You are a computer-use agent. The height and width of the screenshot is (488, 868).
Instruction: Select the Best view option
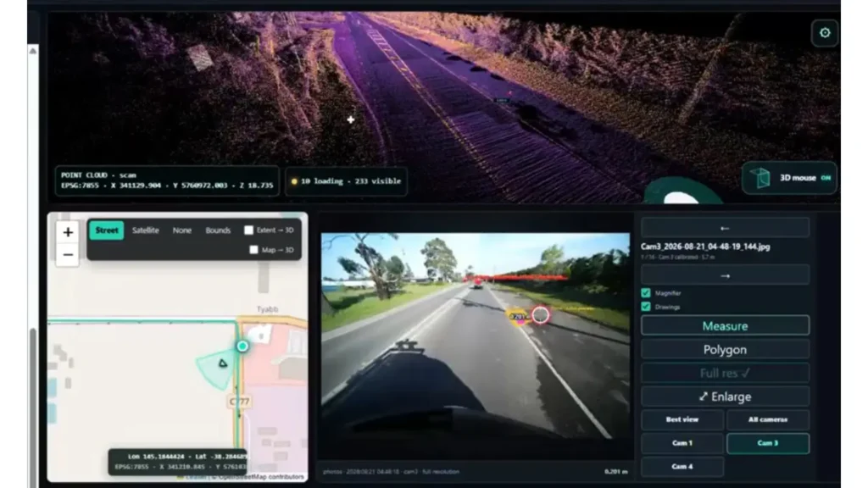point(682,420)
